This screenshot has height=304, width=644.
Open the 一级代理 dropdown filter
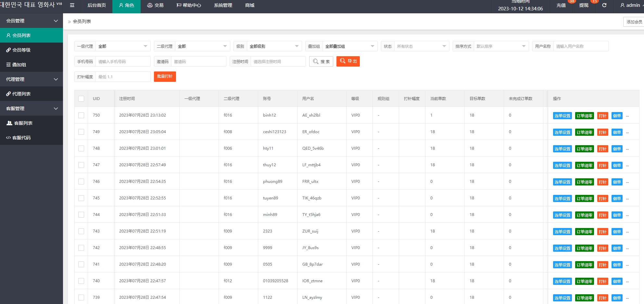(x=122, y=46)
